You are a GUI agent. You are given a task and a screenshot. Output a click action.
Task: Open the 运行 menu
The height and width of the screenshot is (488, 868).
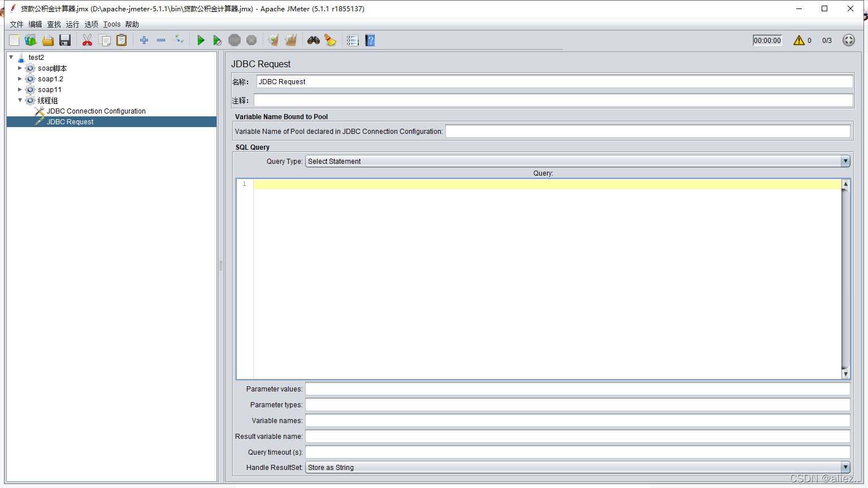(72, 24)
